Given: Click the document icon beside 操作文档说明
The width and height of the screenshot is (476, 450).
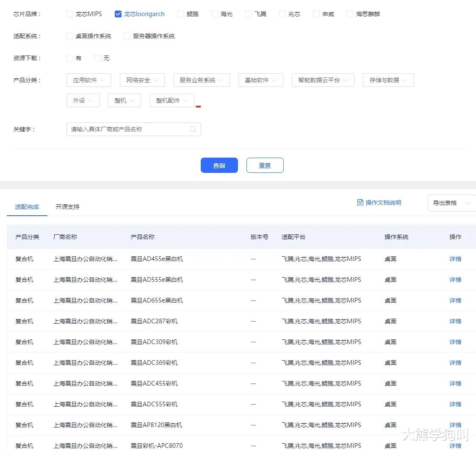Looking at the screenshot, I should [x=360, y=203].
